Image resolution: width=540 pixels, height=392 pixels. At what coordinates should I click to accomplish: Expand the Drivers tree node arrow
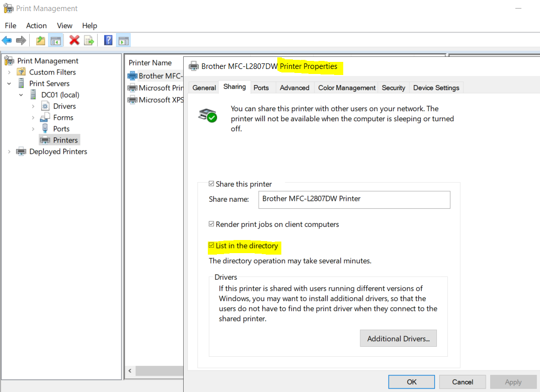(33, 107)
